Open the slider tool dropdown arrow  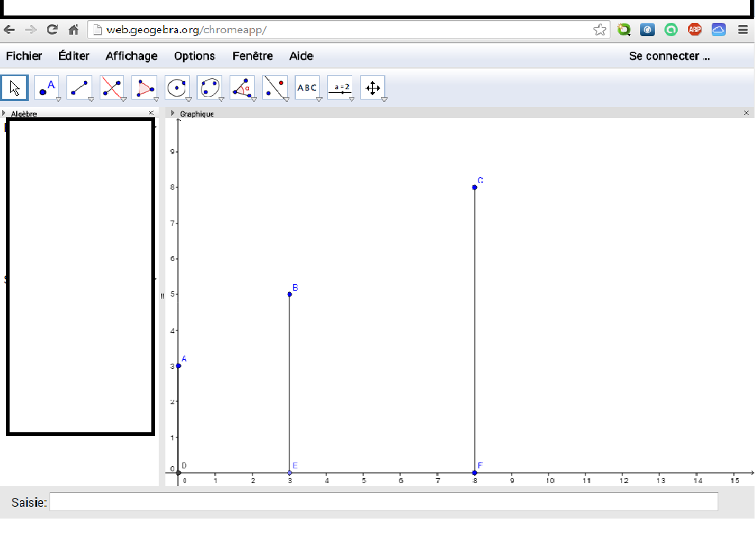click(352, 99)
